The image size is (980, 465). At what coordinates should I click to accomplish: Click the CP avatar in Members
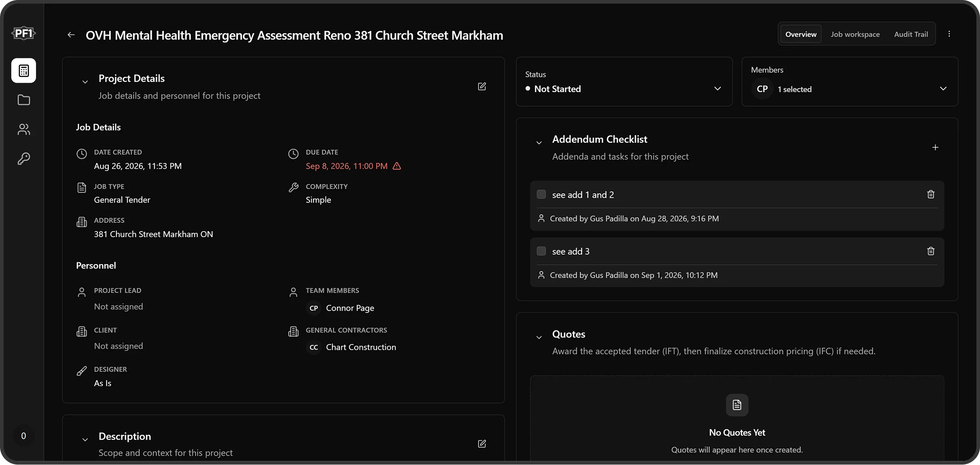(x=762, y=89)
